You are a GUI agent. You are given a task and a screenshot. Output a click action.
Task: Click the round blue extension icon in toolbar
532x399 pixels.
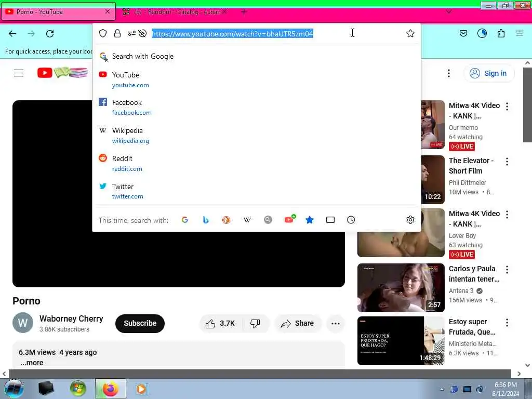point(482,33)
